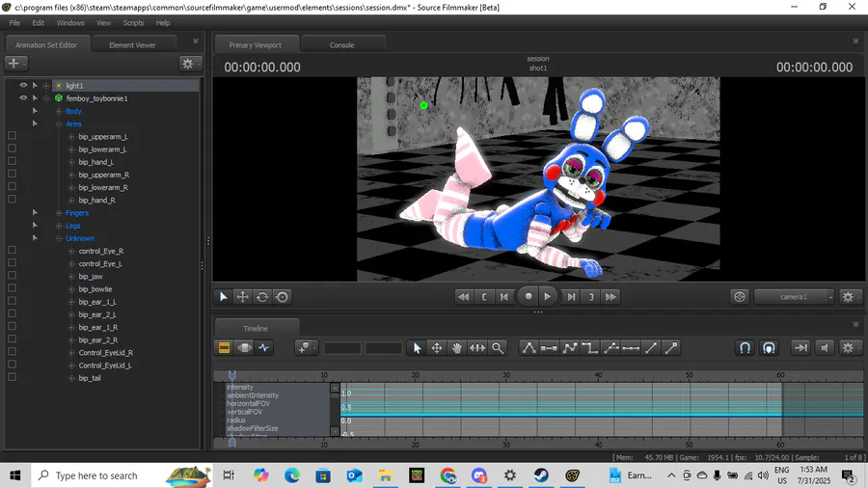
Task: Select the bip_ear_1_L control
Action: [97, 302]
